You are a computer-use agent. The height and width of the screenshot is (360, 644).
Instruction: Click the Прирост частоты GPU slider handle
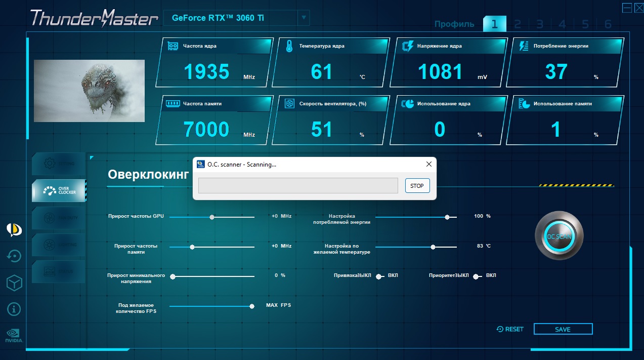(212, 217)
